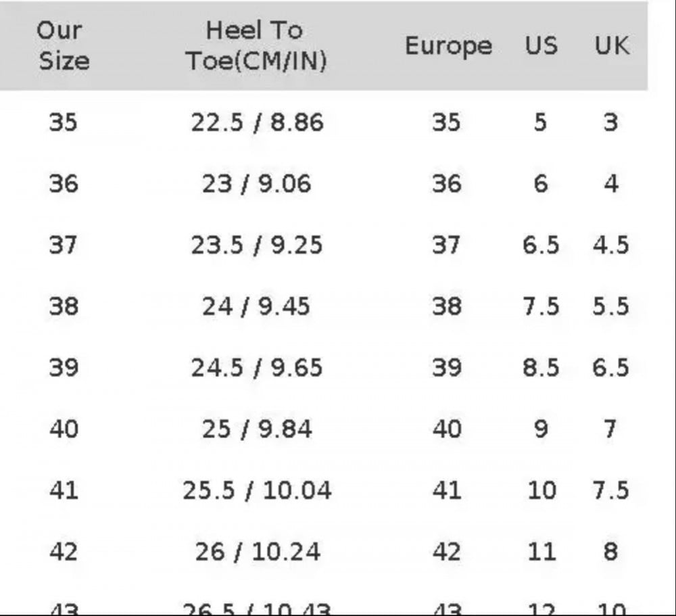The width and height of the screenshot is (676, 616).
Task: Click the 23 / 9.06 heel-to-toe value
Action: coord(257,184)
